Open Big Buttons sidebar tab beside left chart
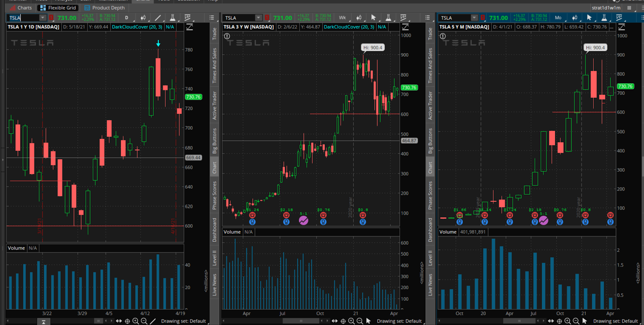Viewport: 644px width, 325px height. tap(215, 141)
